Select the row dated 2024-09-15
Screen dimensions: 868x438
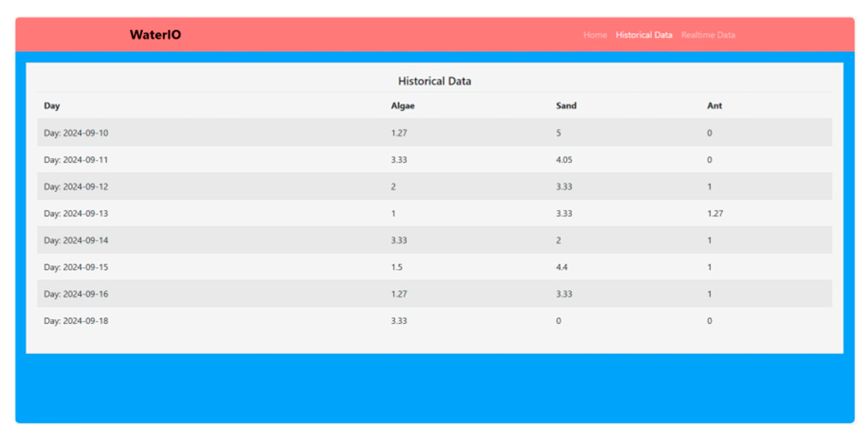tap(76, 267)
